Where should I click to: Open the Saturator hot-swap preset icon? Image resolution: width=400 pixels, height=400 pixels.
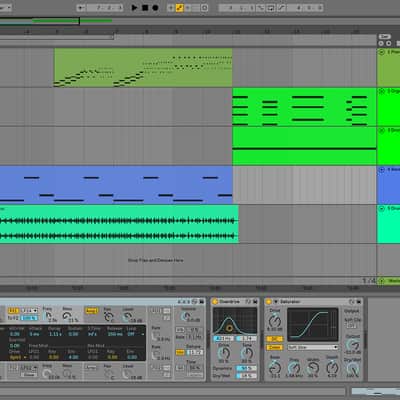[351, 302]
